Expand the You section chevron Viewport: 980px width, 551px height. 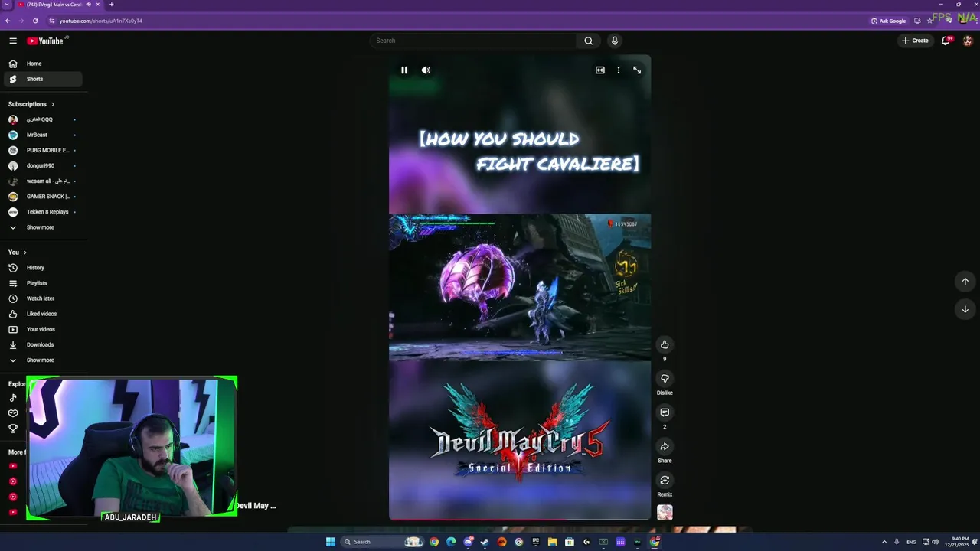(x=24, y=253)
